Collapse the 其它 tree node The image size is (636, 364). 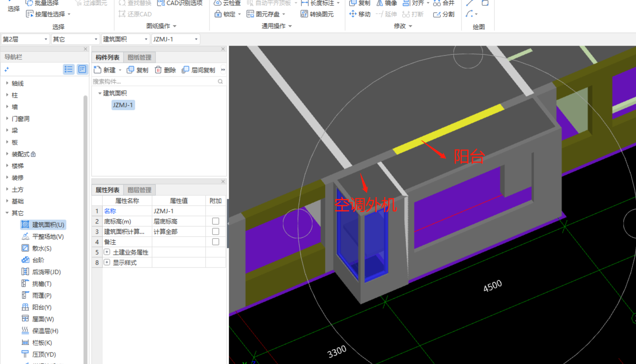(7, 213)
